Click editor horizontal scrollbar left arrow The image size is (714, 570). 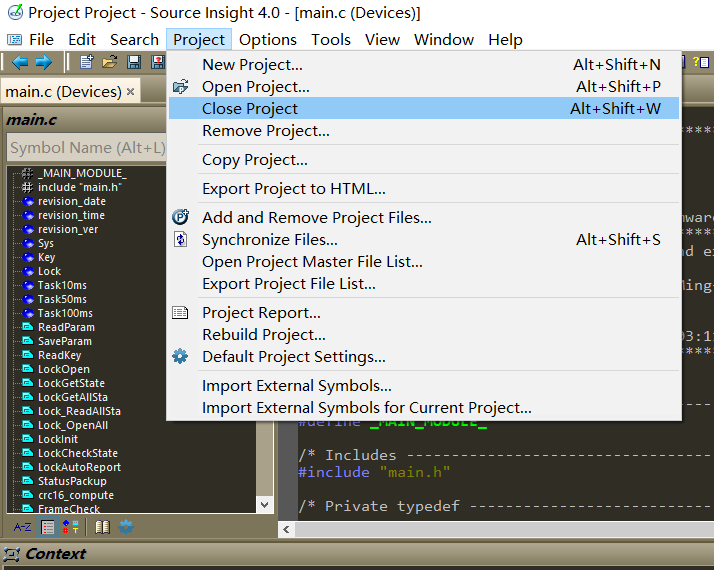[x=286, y=529]
